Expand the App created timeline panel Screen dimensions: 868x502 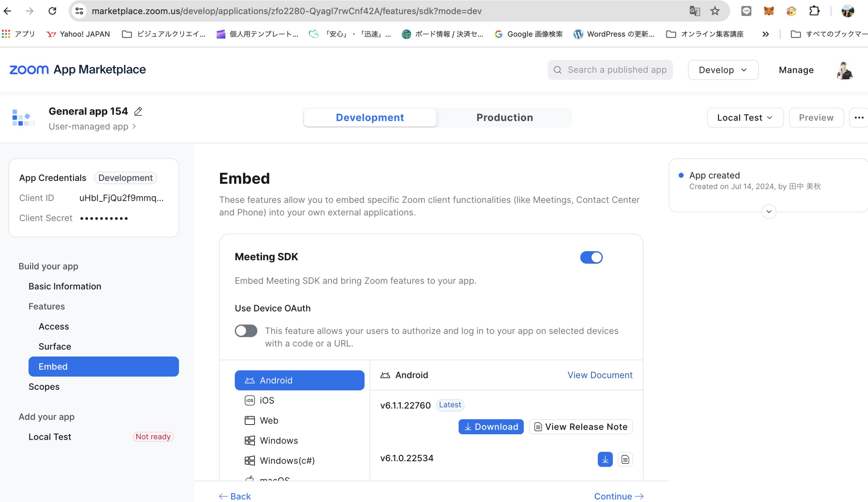pyautogui.click(x=768, y=212)
